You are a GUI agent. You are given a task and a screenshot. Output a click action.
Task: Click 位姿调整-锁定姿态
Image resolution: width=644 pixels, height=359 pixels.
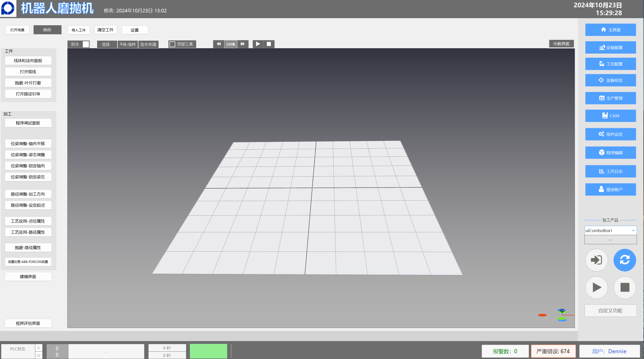point(28,177)
